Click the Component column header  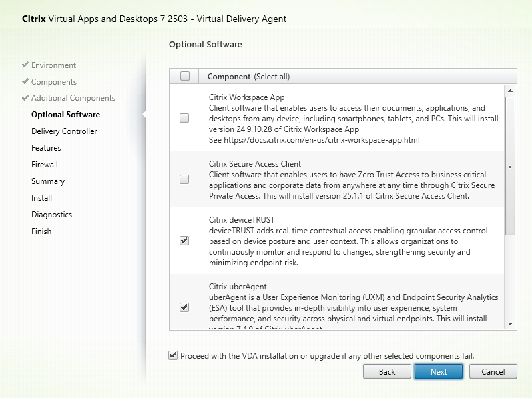click(x=248, y=77)
